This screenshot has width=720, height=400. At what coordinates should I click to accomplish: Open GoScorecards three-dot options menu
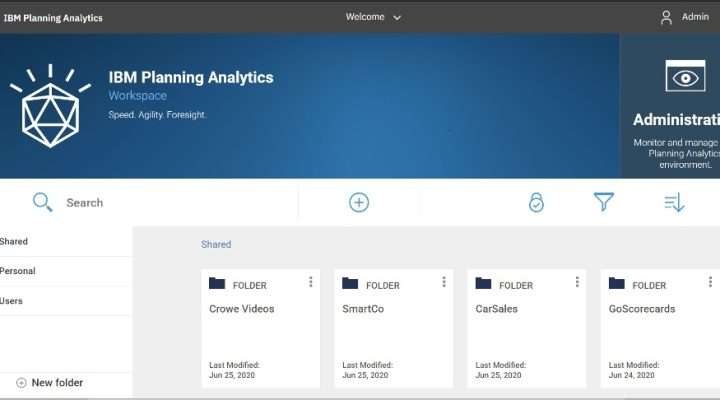tap(710, 282)
